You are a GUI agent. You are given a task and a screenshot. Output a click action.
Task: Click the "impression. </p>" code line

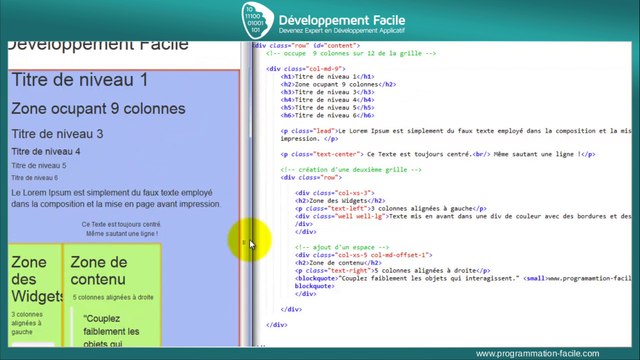tap(309, 138)
